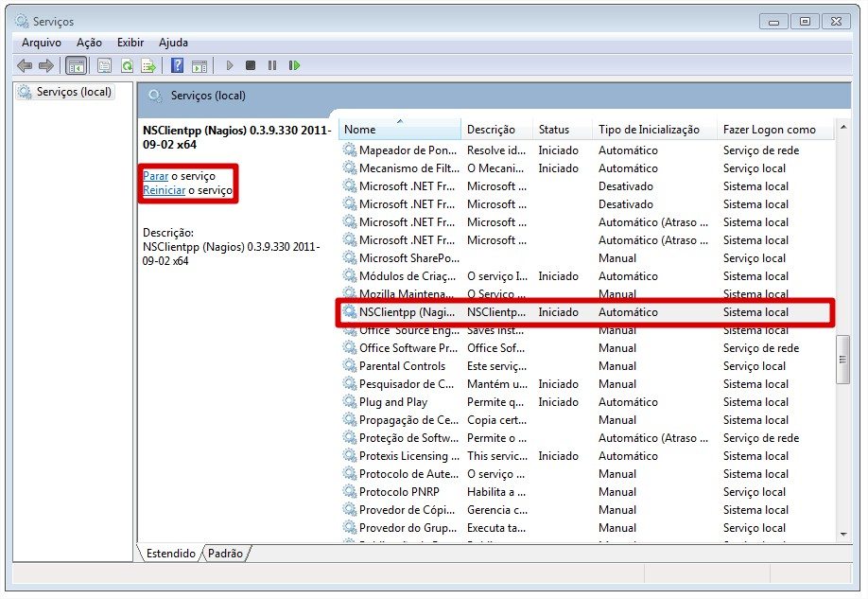Open the Exibir menu
Viewport: 868px width, 599px height.
130,43
